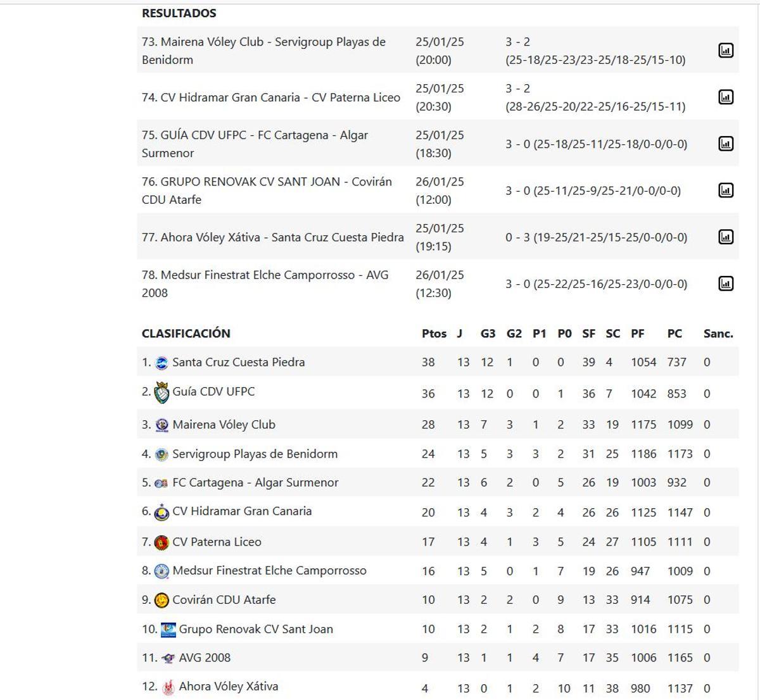
Task: Click the Ahora Vóley Xátiva club badge
Action: coord(167,686)
